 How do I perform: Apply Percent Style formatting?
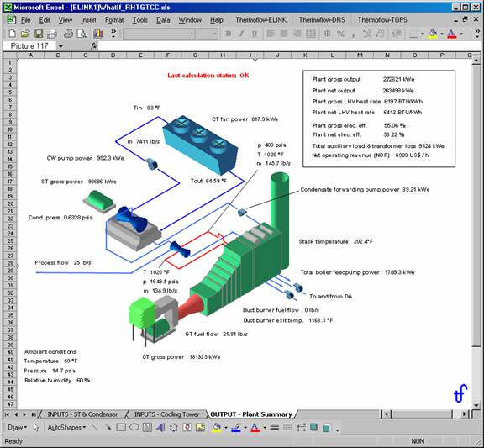pyautogui.click(x=341, y=34)
